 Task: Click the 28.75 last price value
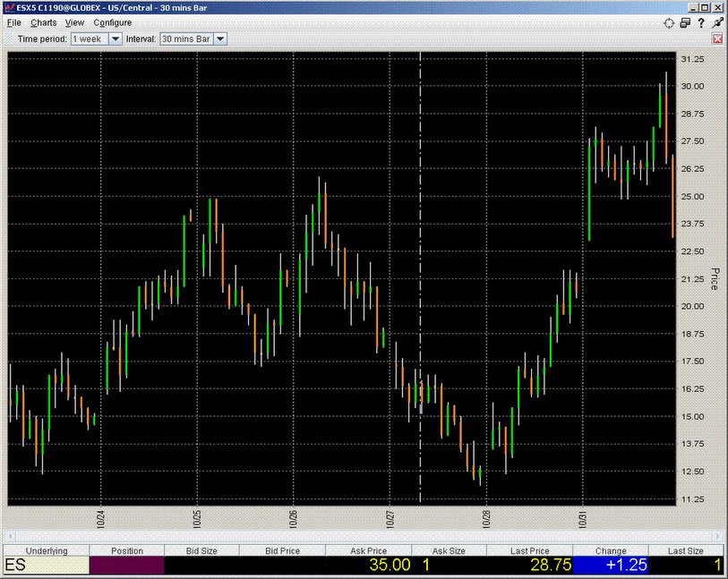pos(551,565)
